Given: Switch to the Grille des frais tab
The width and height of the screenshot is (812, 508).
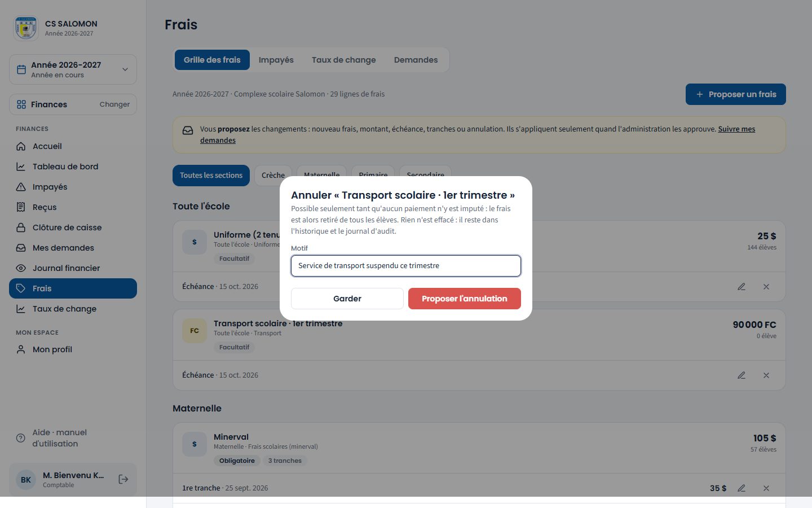Looking at the screenshot, I should click(x=212, y=60).
